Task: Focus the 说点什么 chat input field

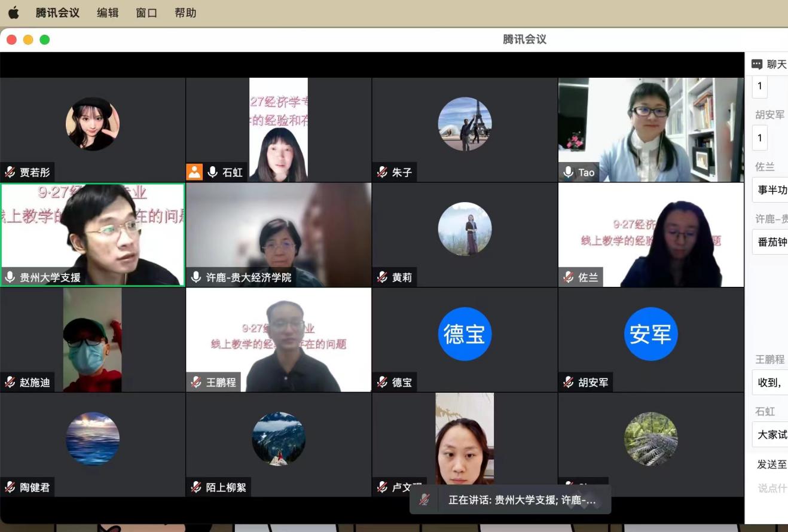Action: pos(772,488)
